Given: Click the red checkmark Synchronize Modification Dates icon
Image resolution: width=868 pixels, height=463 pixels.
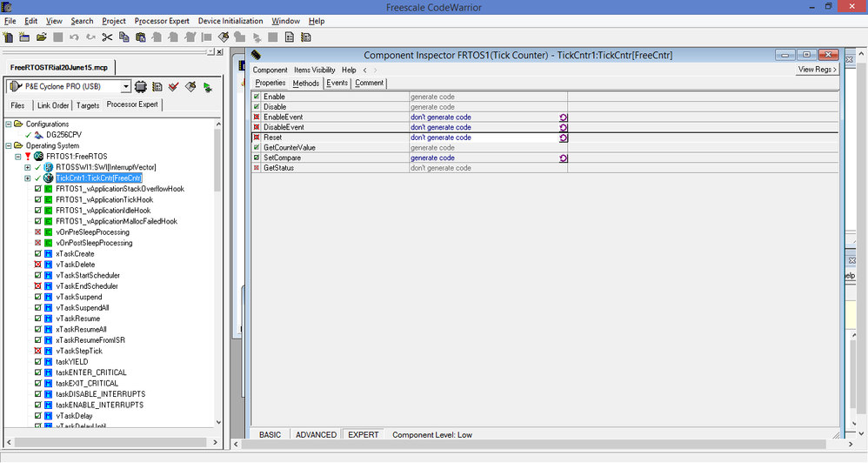Looking at the screenshot, I should 174,87.
